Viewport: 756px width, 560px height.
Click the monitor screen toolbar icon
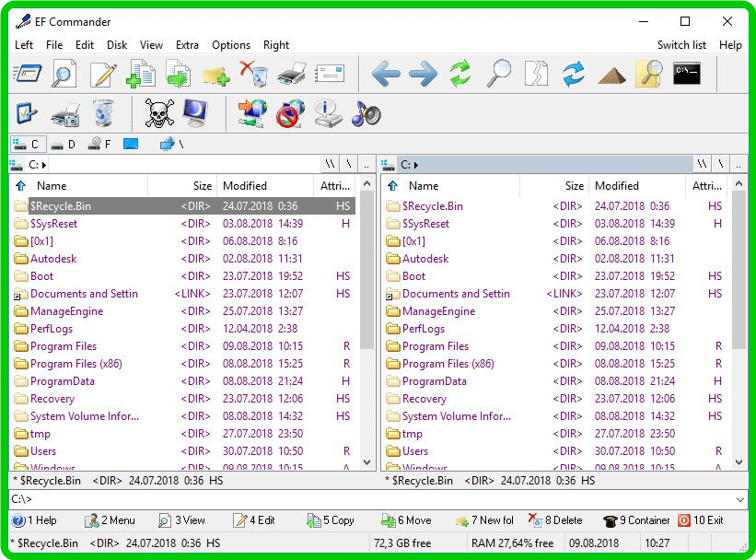196,113
